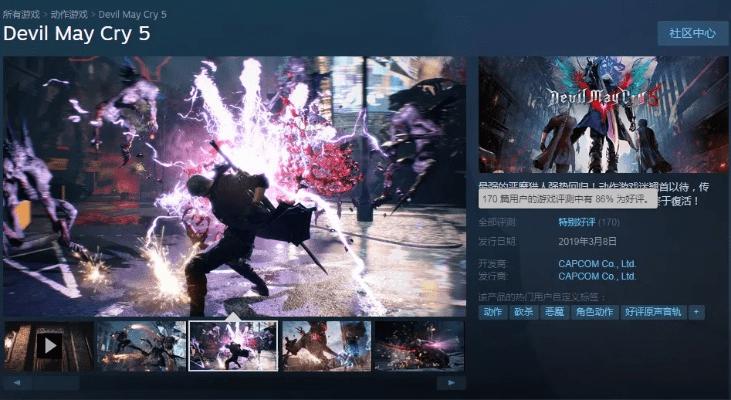Image resolution: width=731 pixels, height=400 pixels.
Task: Open the developer CAPCOM Co., Ltd. link
Action: click(x=597, y=263)
